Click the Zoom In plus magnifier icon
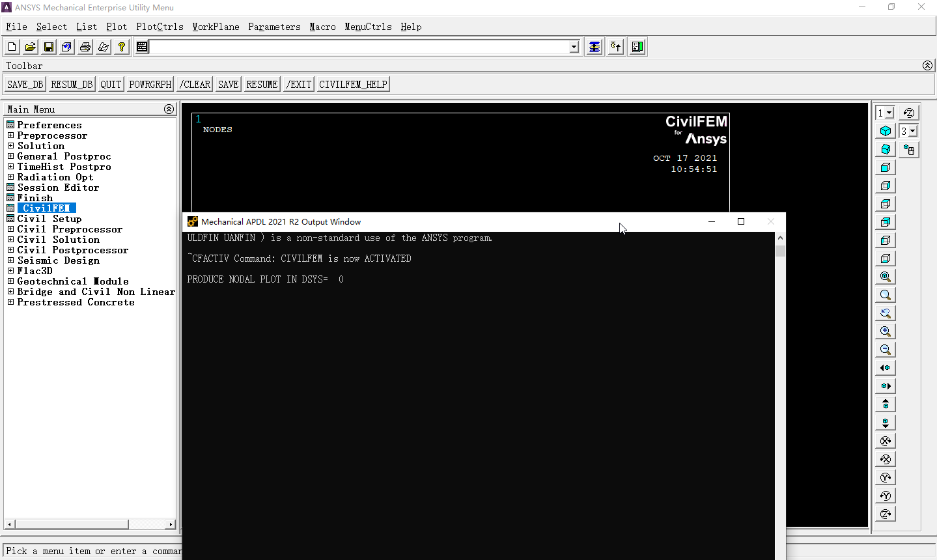Viewport: 937px width, 560px height. coord(886,331)
